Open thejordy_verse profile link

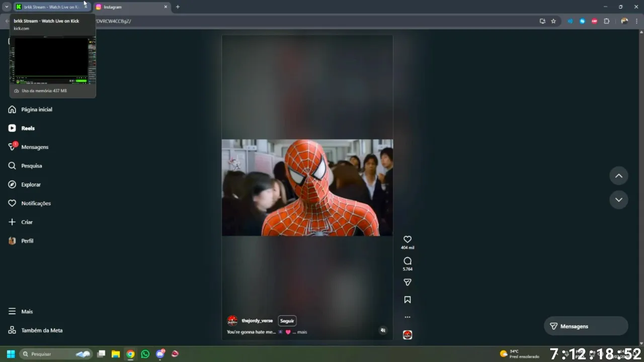(x=257, y=321)
